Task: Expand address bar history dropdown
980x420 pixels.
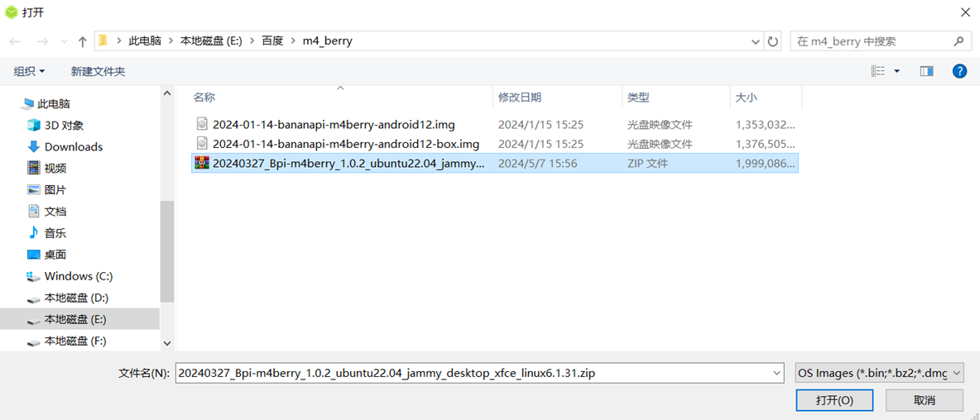Action: [755, 41]
